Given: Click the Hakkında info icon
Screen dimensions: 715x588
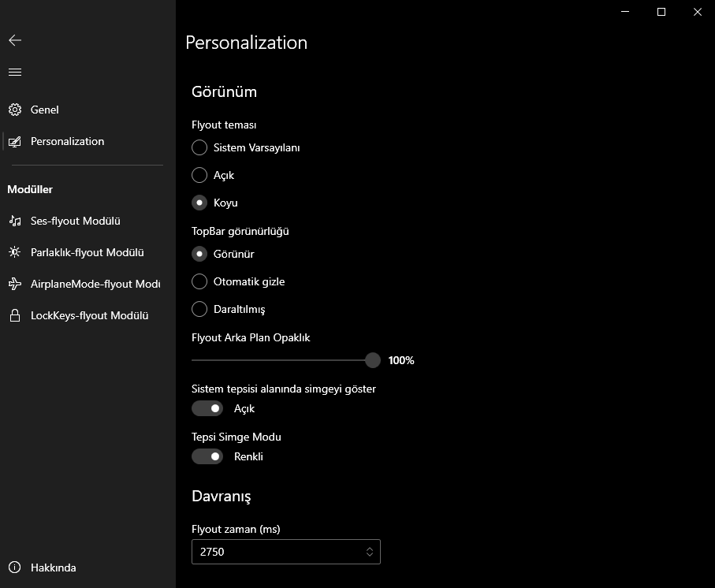Looking at the screenshot, I should [x=15, y=568].
